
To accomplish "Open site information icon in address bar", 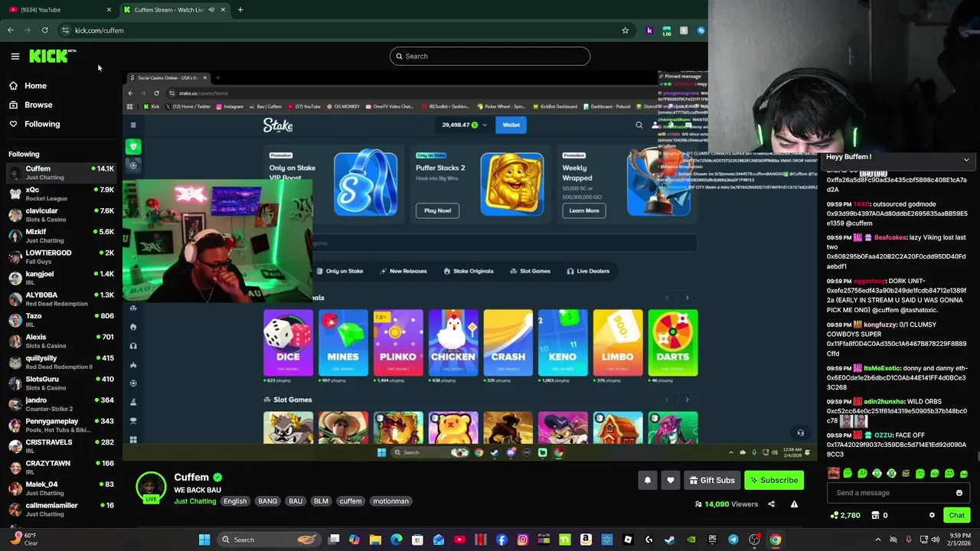I will coord(65,31).
